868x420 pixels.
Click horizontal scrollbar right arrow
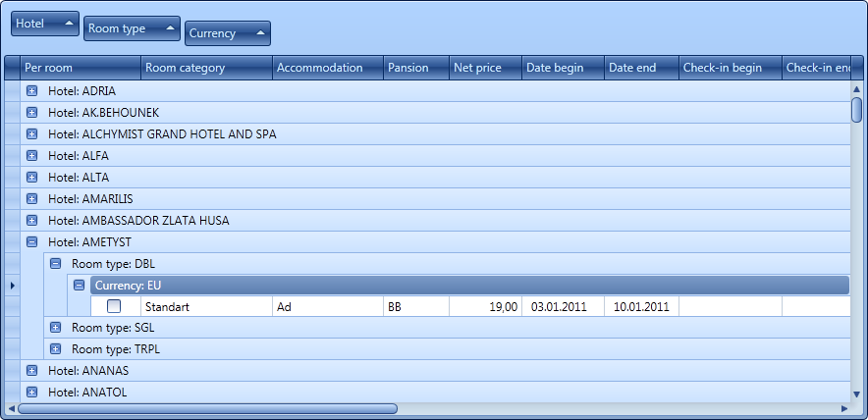[843, 408]
